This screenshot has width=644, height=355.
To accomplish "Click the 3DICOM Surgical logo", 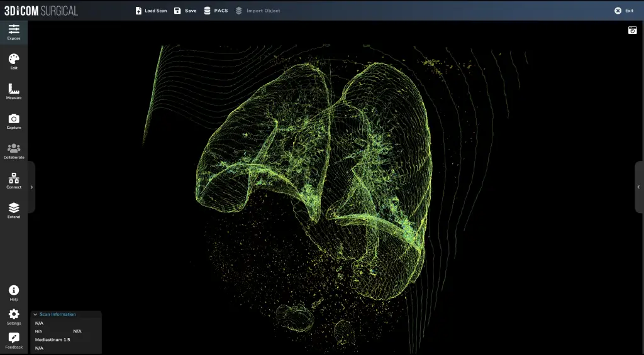I will click(42, 11).
